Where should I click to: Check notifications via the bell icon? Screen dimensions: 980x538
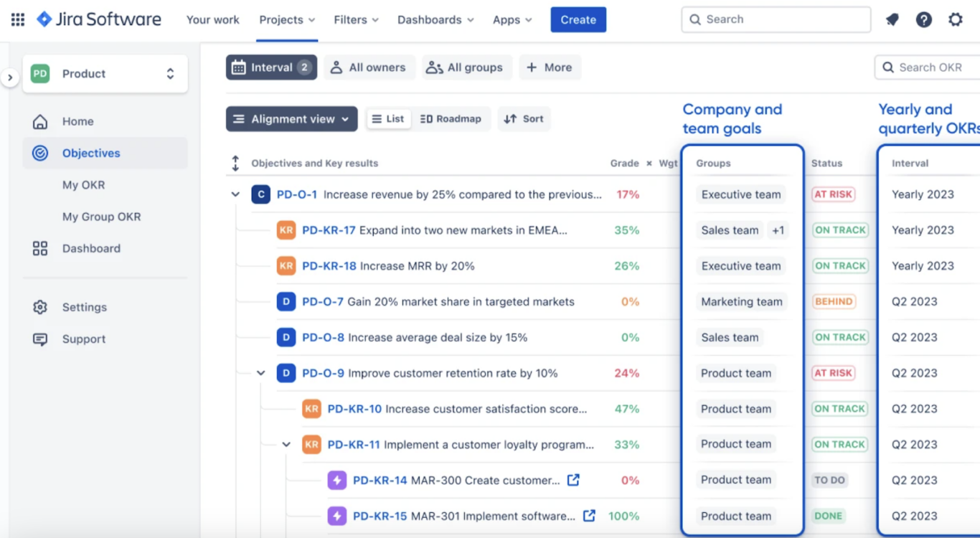pos(892,19)
